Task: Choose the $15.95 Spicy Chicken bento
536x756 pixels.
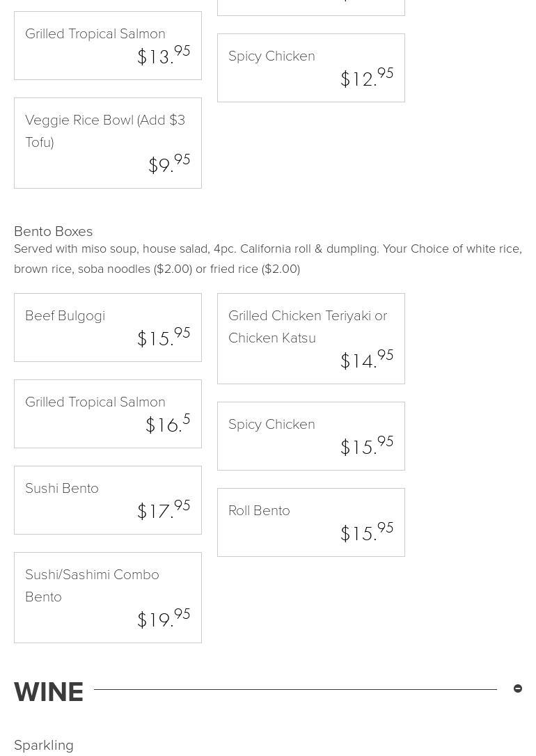Action: [310, 436]
